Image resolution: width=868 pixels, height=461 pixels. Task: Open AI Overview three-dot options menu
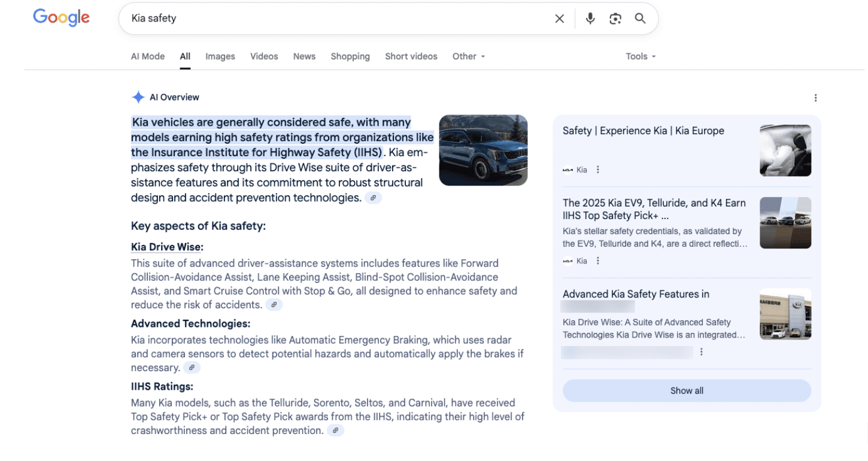(815, 98)
